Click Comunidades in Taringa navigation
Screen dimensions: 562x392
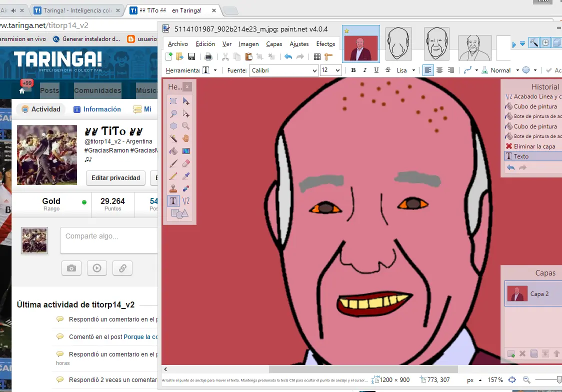97,90
